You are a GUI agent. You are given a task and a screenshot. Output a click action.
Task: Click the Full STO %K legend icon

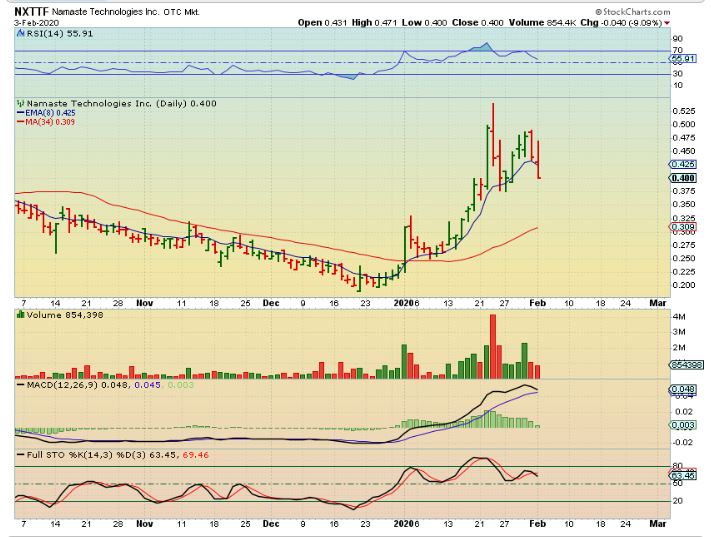click(x=18, y=456)
